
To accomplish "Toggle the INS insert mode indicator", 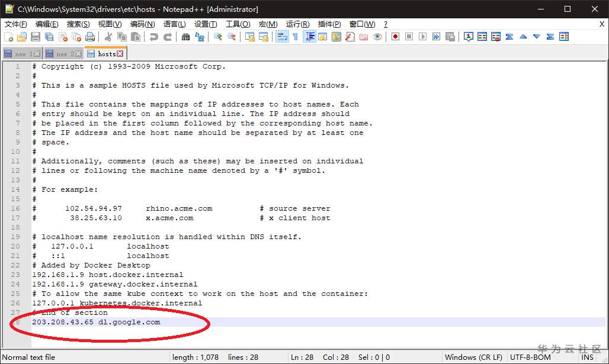I will click(587, 357).
